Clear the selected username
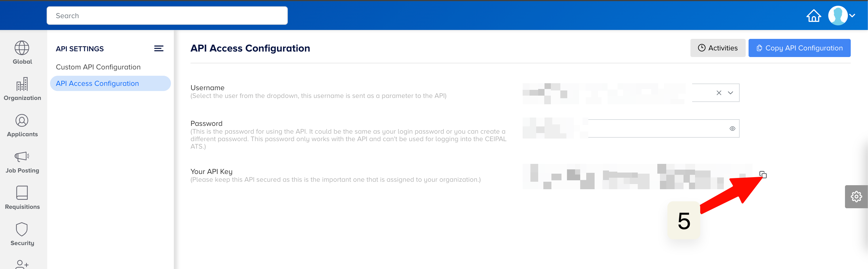The width and height of the screenshot is (868, 269). tap(719, 93)
